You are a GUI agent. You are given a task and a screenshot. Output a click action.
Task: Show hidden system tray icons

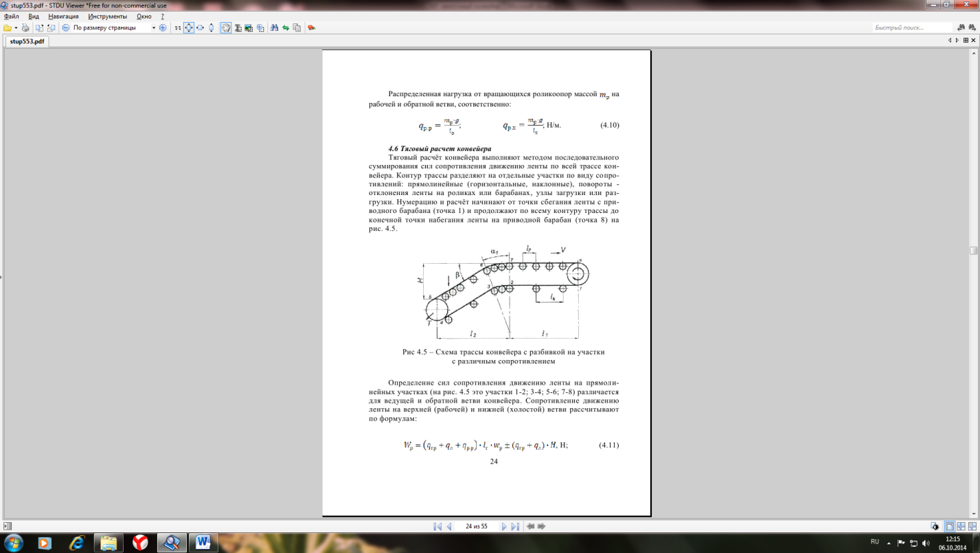(x=889, y=543)
